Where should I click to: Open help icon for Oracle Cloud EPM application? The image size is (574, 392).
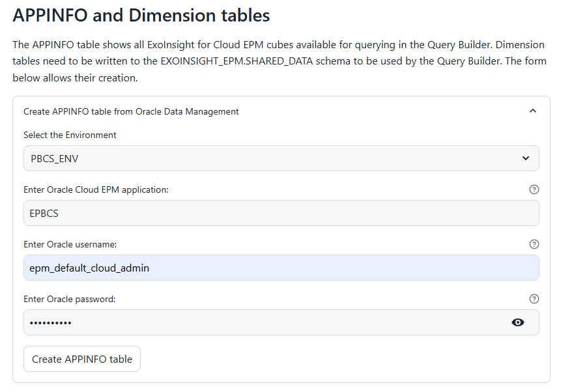point(534,189)
